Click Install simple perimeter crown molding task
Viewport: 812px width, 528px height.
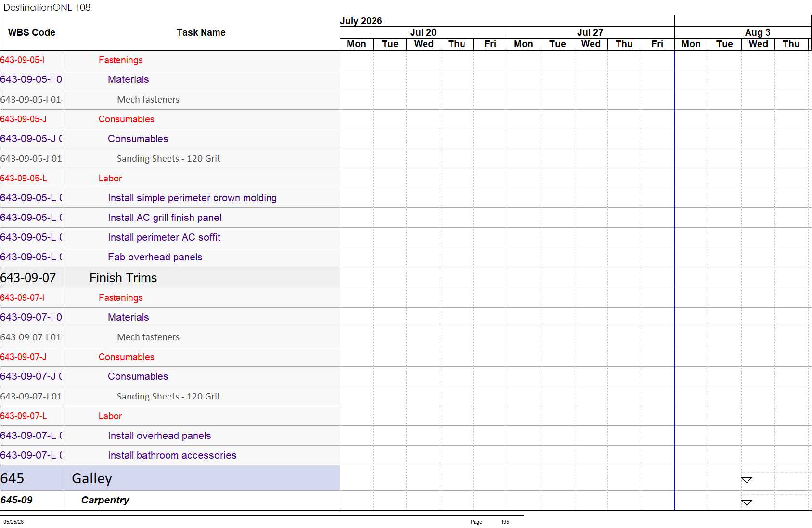192,198
